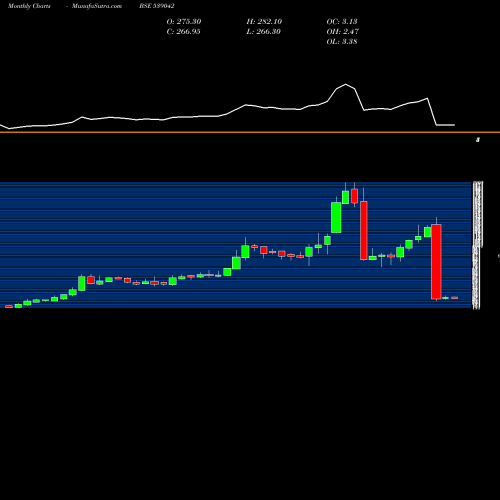Select the open price 'O: 275.30'
This screenshot has height=500, width=500.
184,21
